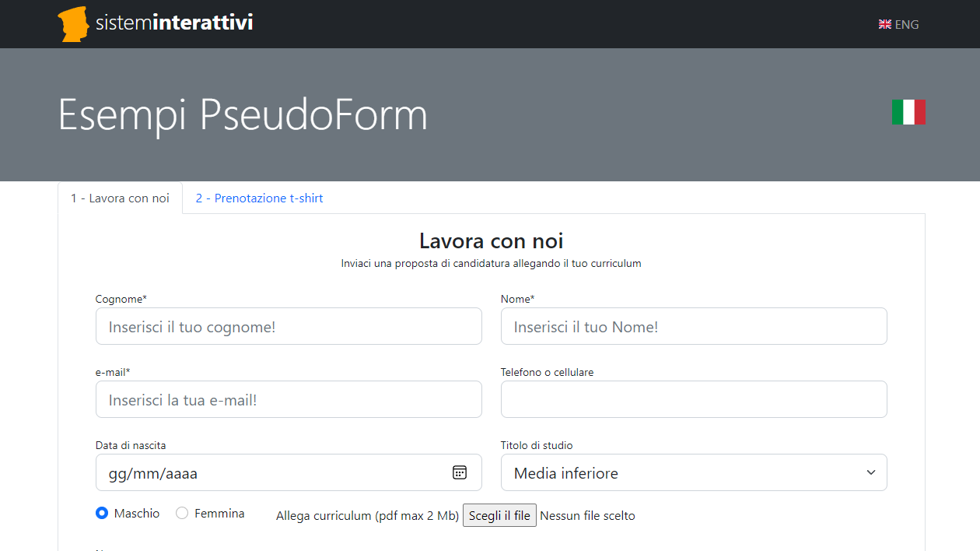Screen dimensions: 980x551
Task: Click the sisteminterattivi logo icon
Action: 73,23
